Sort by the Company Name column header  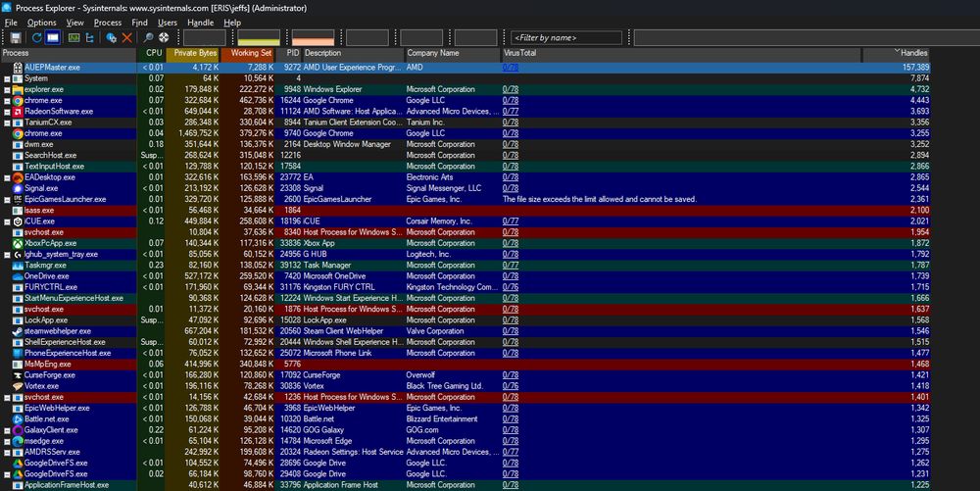tap(453, 53)
